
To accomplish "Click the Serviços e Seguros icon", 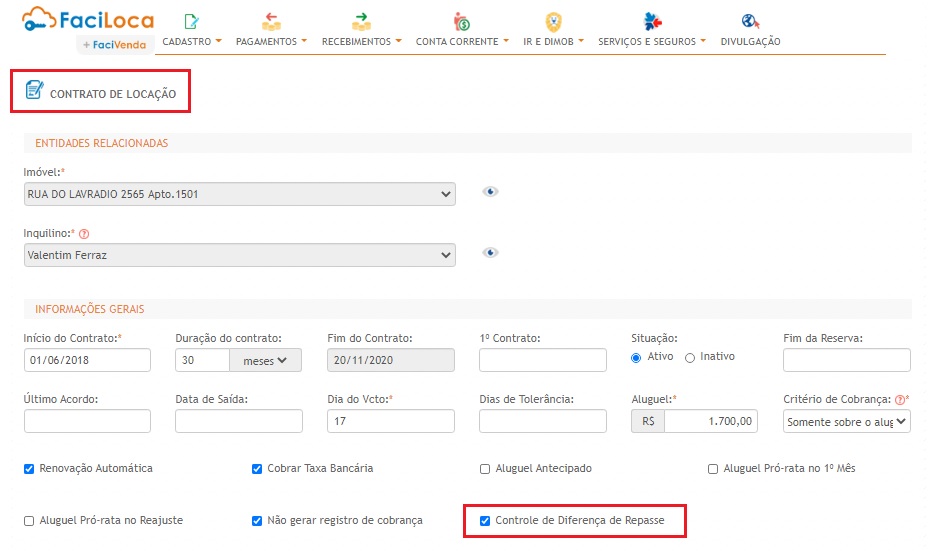I will pyautogui.click(x=653, y=21).
